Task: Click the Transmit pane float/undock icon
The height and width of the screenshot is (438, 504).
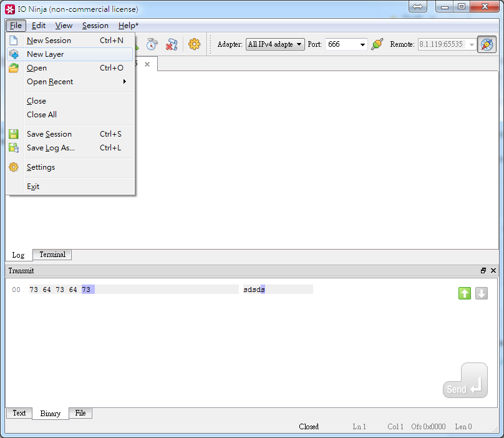Action: coord(483,270)
